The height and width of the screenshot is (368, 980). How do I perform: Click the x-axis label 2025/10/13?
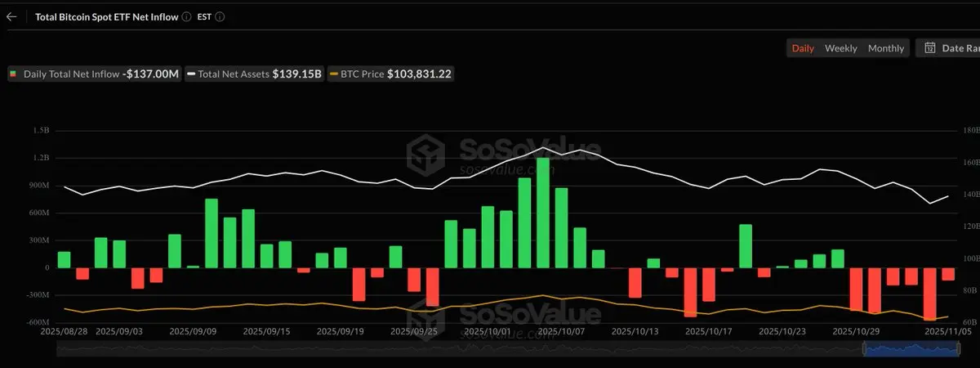635,332
